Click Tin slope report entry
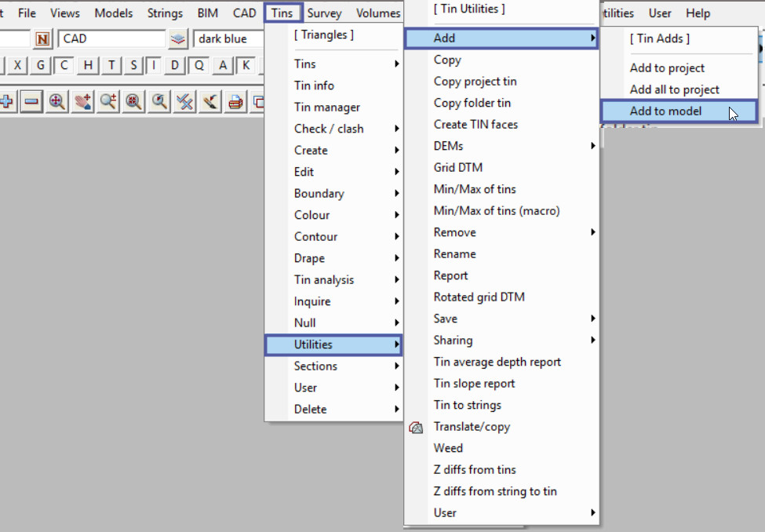This screenshot has width=765, height=532. point(474,383)
